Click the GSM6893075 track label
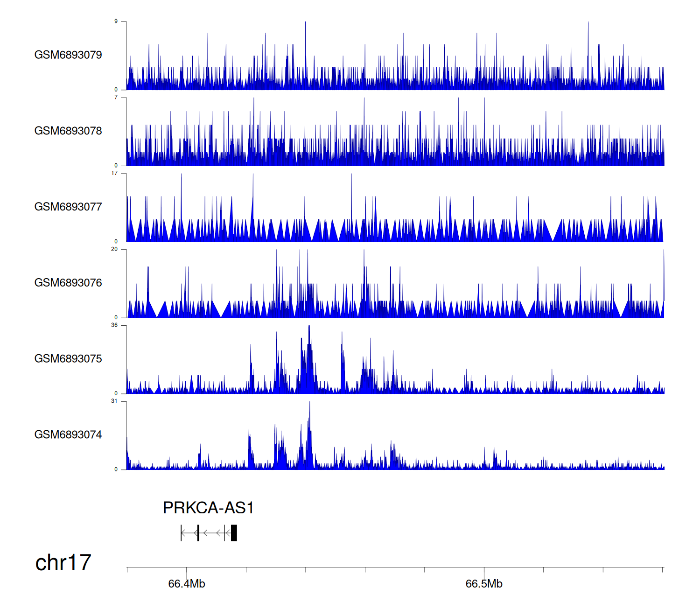The width and height of the screenshot is (700, 616). pyautogui.click(x=68, y=359)
